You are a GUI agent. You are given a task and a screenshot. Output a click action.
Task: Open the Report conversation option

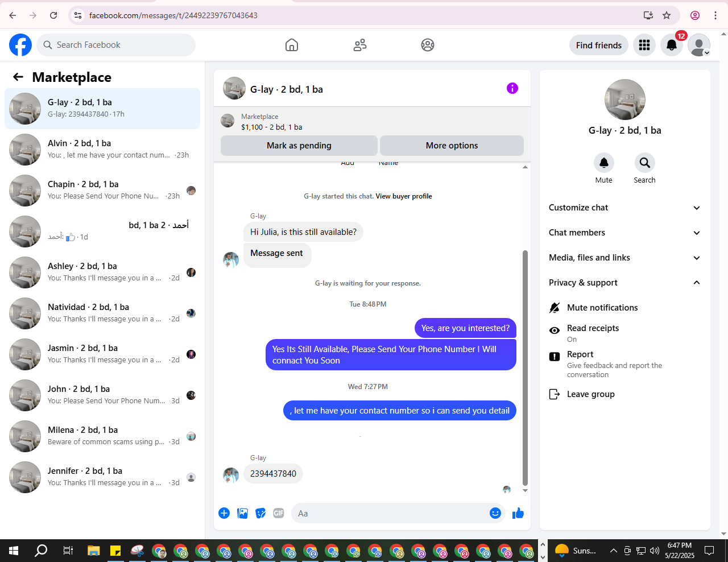(624, 364)
